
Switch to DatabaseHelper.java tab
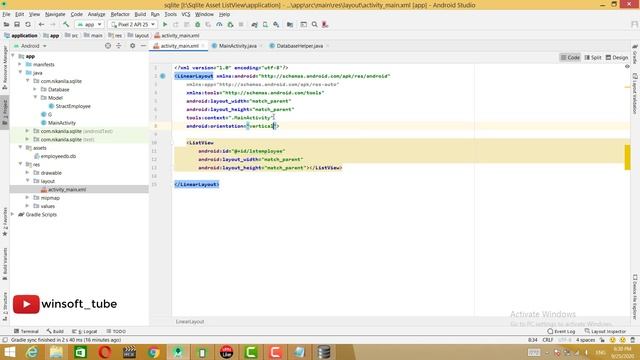point(299,46)
